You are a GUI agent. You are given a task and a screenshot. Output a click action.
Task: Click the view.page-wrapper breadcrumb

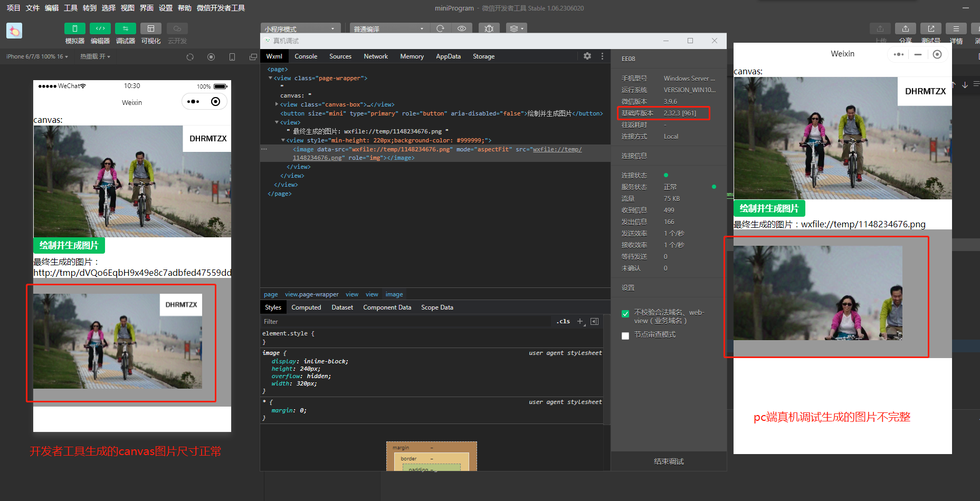[312, 294]
